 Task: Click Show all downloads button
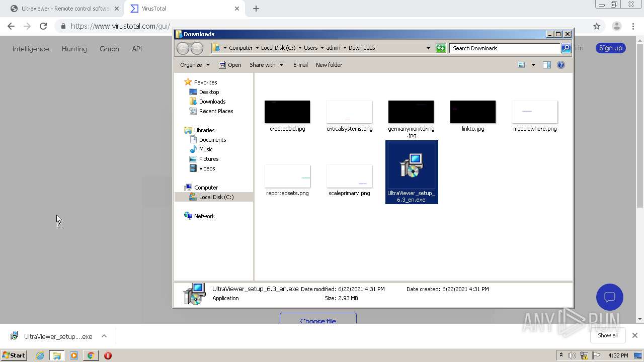coord(608,335)
